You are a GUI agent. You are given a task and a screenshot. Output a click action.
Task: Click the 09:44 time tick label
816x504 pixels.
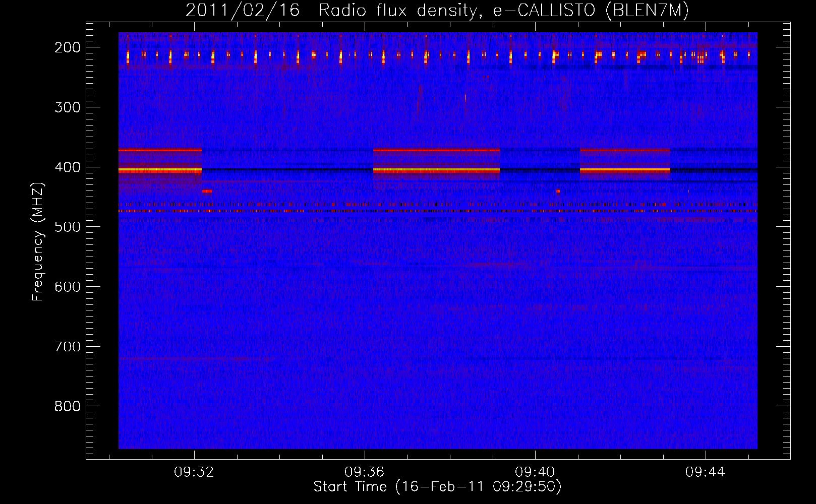point(706,472)
